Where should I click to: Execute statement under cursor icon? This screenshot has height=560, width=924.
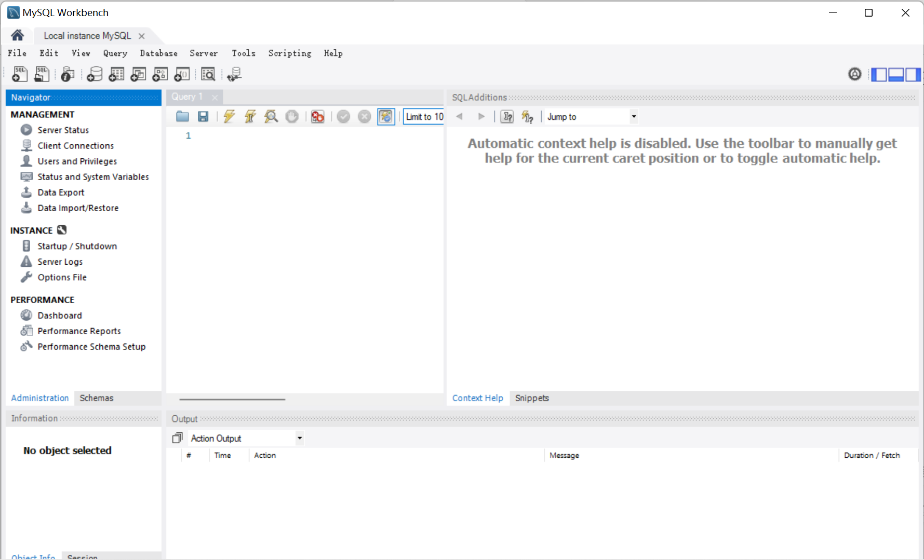250,116
